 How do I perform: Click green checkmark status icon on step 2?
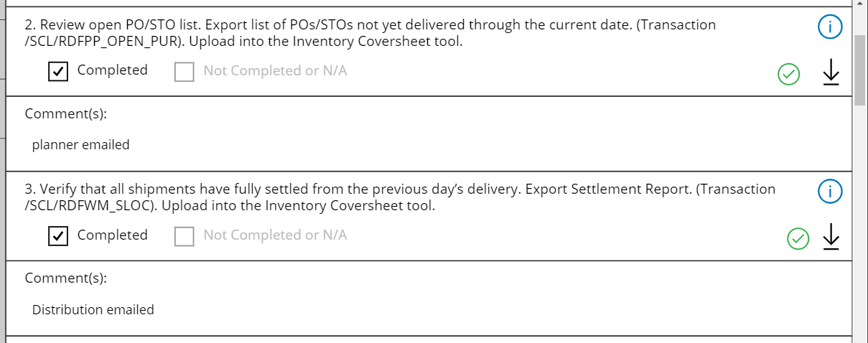tap(789, 74)
